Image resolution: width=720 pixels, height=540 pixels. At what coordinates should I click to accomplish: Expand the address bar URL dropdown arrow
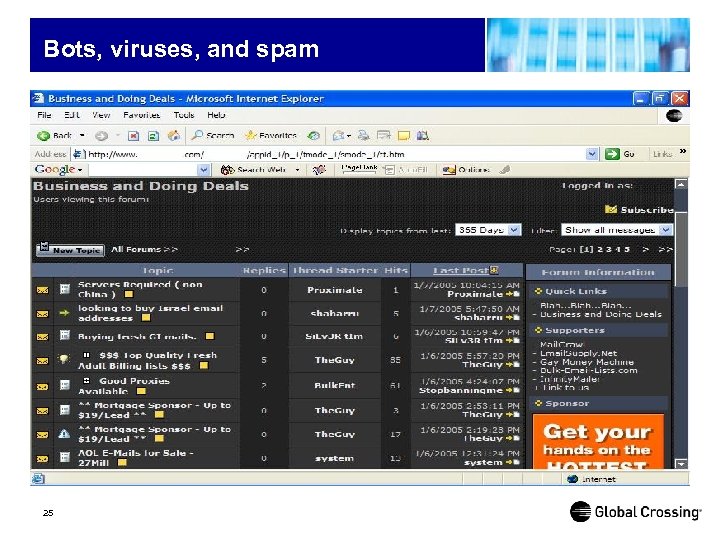(x=592, y=154)
